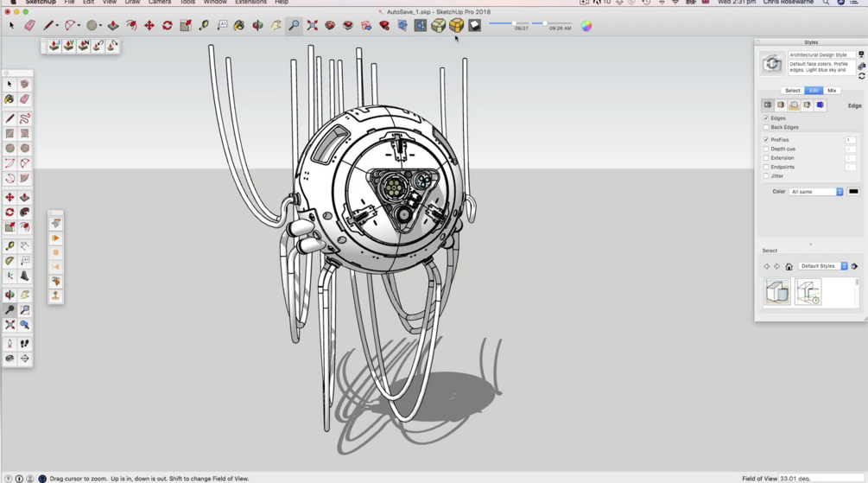Enable the Extension checkbox
This screenshot has height=483, width=868.
coord(766,158)
